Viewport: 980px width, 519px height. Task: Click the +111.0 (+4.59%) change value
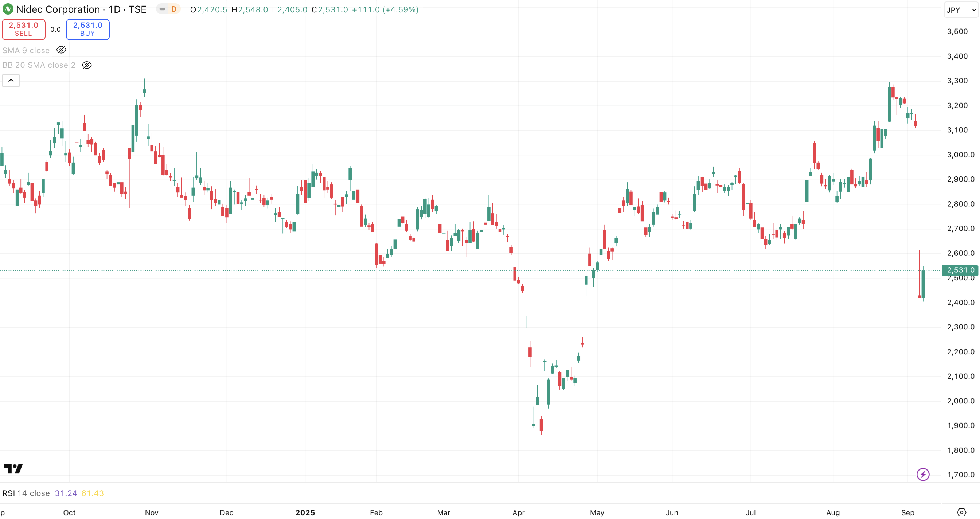tap(385, 9)
